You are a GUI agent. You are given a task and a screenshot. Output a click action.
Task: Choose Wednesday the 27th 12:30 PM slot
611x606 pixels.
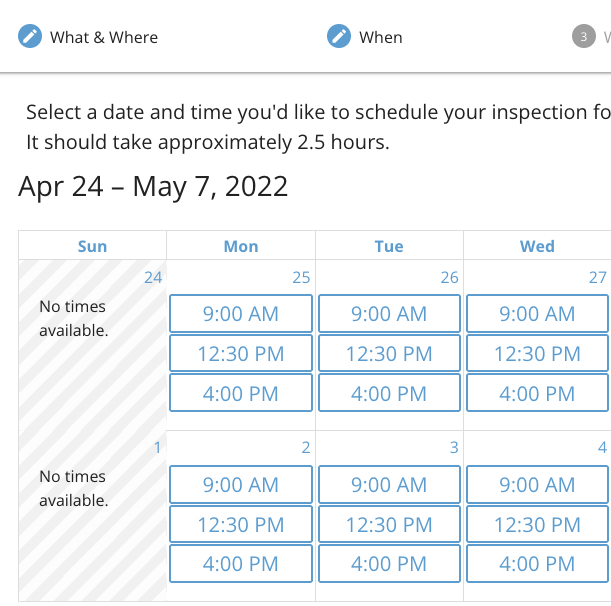click(x=537, y=353)
